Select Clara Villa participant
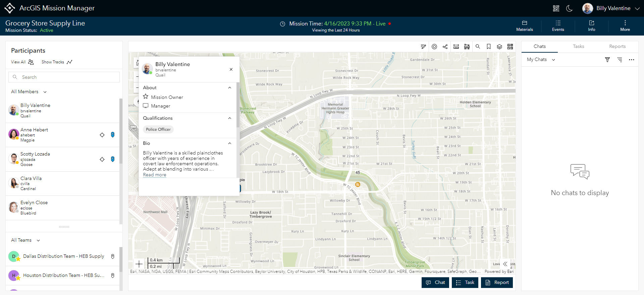This screenshot has height=295, width=644. click(x=63, y=184)
